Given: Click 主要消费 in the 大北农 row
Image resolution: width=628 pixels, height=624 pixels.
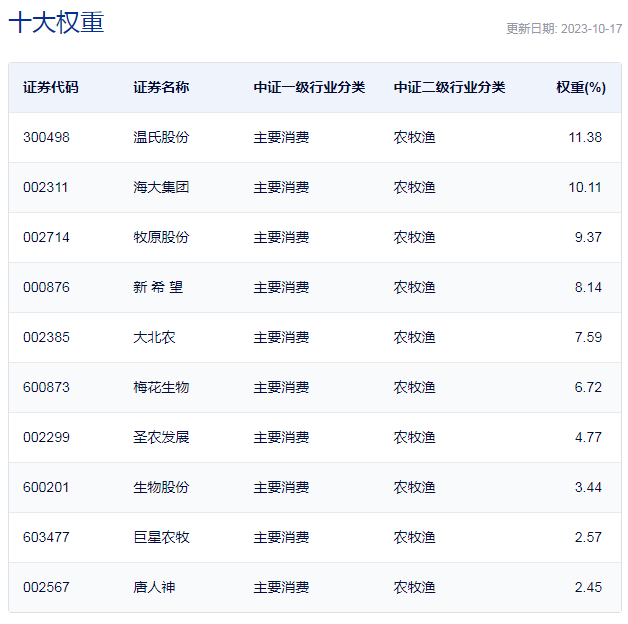Looking at the screenshot, I should pos(281,337).
